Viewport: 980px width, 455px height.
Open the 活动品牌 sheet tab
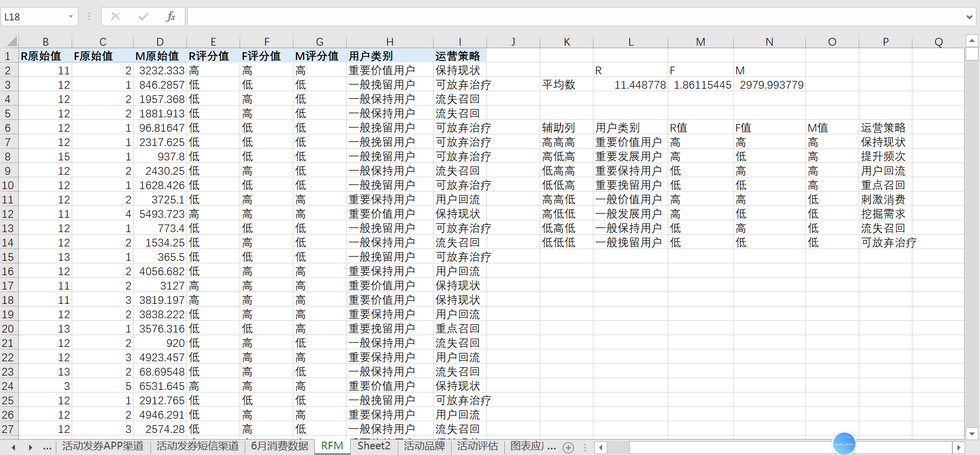pos(424,446)
